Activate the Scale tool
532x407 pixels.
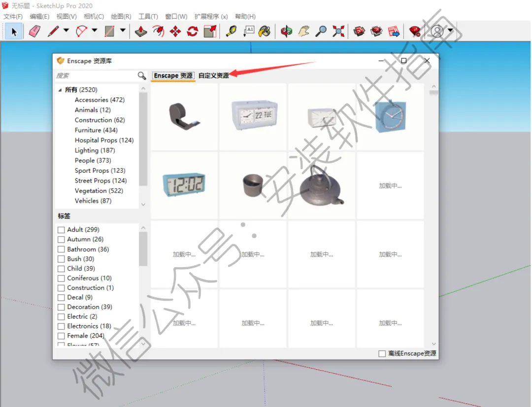(210, 31)
